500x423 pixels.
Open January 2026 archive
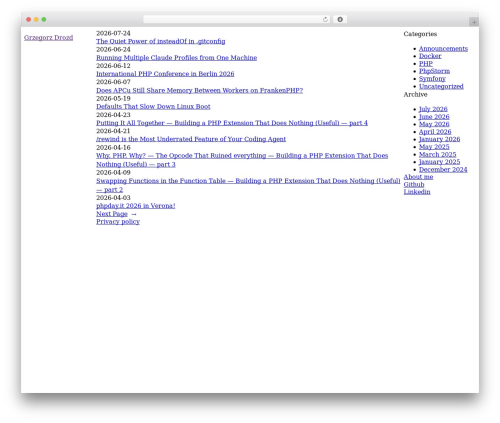click(x=439, y=139)
